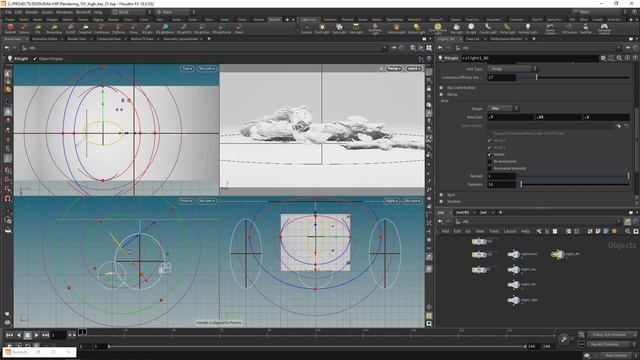Screen dimensions: 640x360
Task: Click the Sky Light shelf tool
Action: [x=456, y=29]
